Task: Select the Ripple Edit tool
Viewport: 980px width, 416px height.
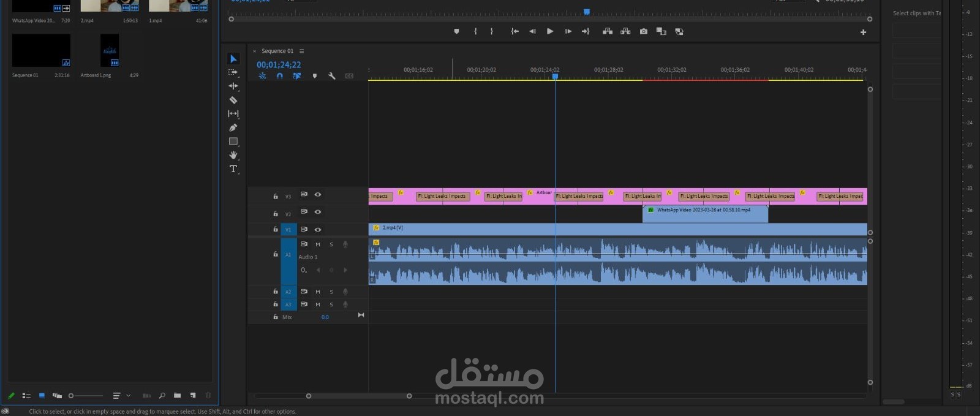Action: click(233, 86)
